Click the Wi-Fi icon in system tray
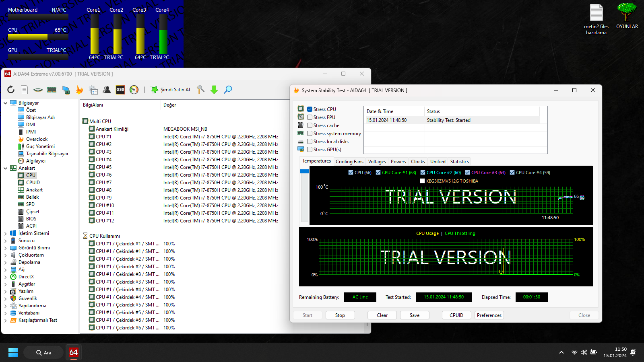This screenshot has height=362, width=644. [x=574, y=352]
